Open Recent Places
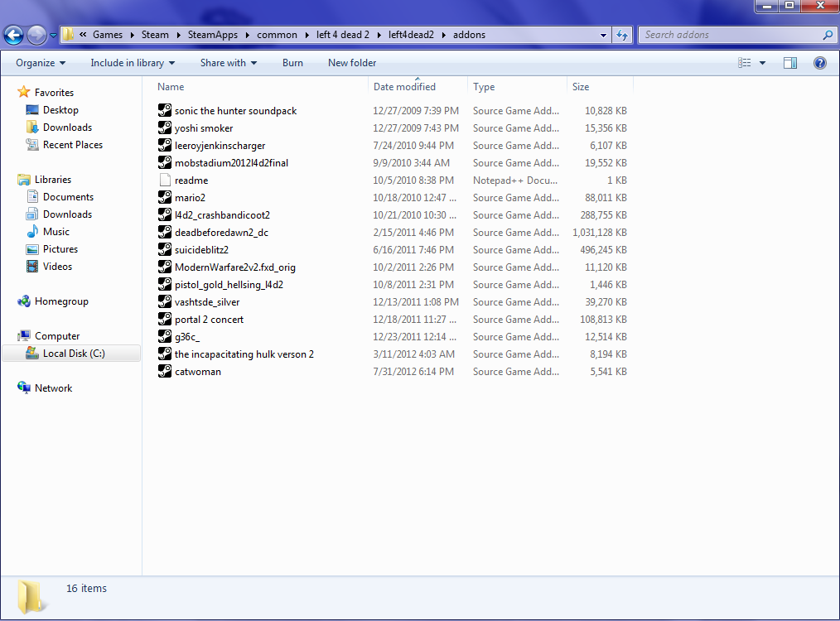Viewport: 840px width, 621px height. click(73, 145)
